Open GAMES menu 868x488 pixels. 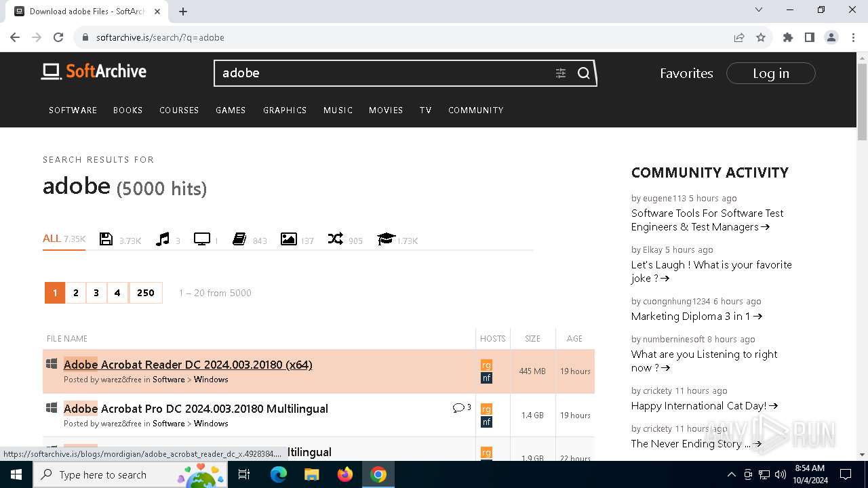[x=231, y=110]
